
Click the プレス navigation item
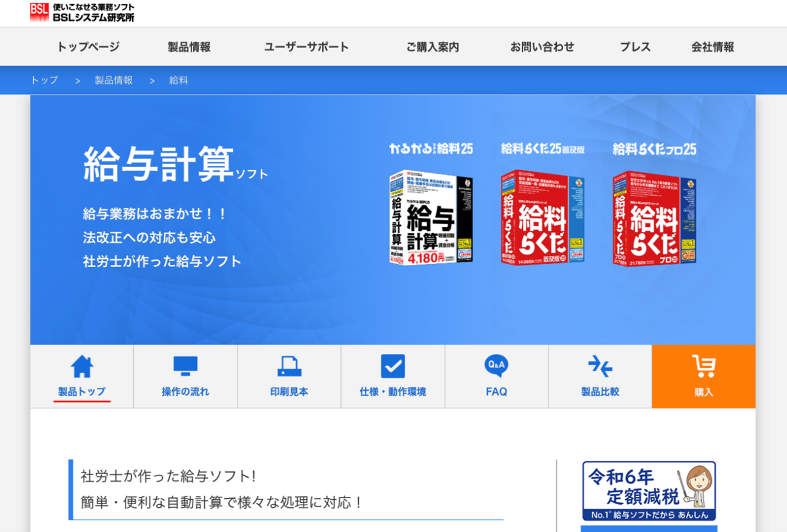635,47
